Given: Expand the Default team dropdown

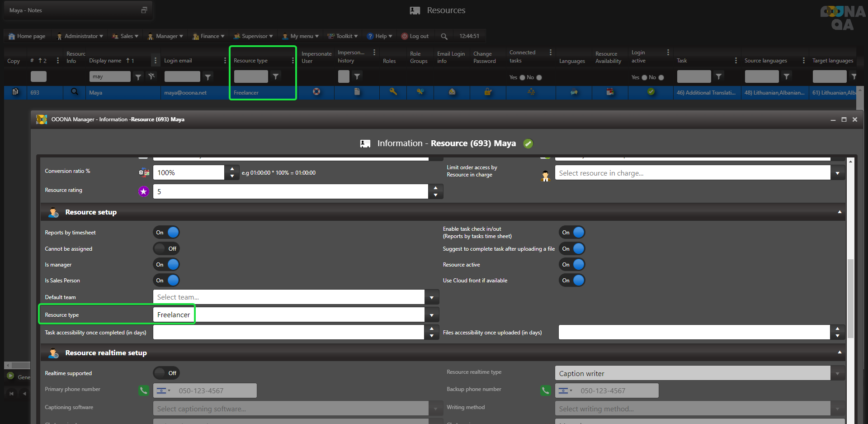Looking at the screenshot, I should pos(432,297).
